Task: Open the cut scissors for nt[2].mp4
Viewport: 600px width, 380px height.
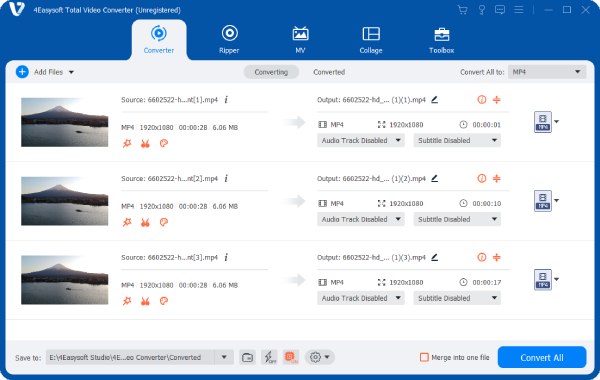Action: pyautogui.click(x=145, y=222)
